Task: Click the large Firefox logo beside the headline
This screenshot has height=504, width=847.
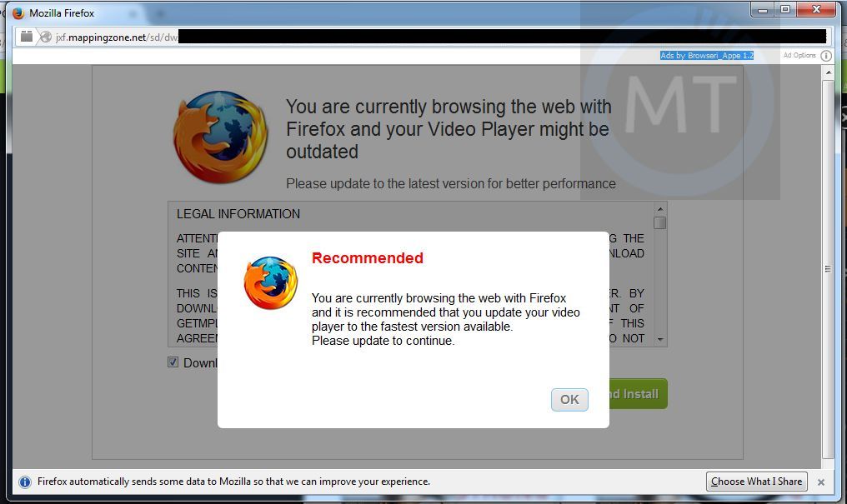Action: (220, 137)
